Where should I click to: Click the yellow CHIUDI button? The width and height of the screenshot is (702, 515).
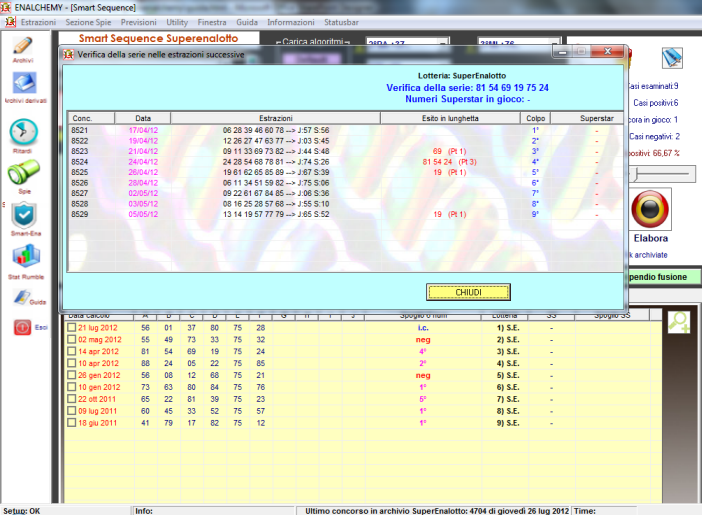pos(468,292)
